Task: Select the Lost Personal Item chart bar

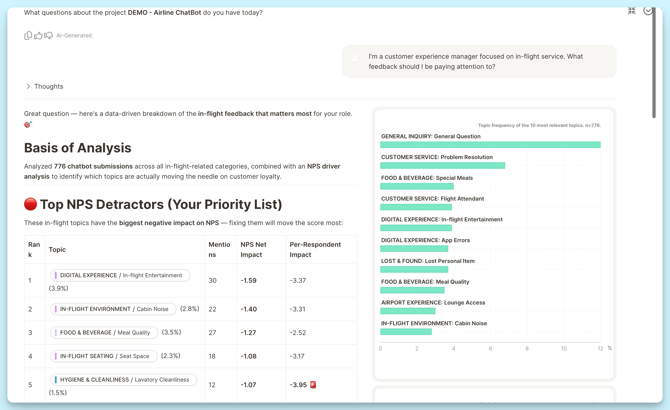Action: point(414,269)
